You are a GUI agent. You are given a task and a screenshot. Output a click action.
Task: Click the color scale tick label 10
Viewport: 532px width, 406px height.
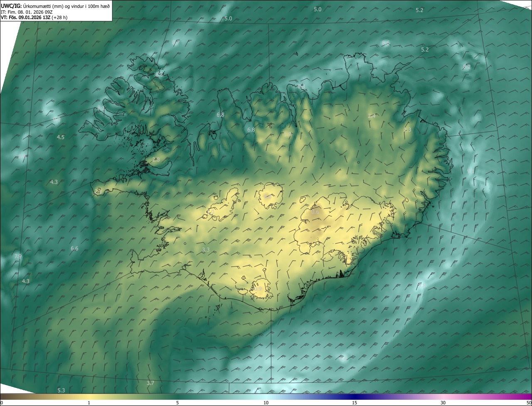266,403
